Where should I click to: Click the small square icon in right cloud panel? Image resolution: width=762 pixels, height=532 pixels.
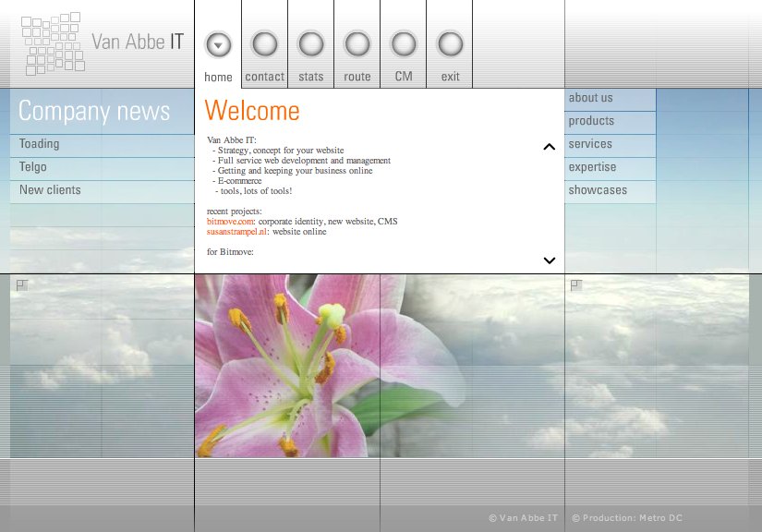tap(575, 285)
